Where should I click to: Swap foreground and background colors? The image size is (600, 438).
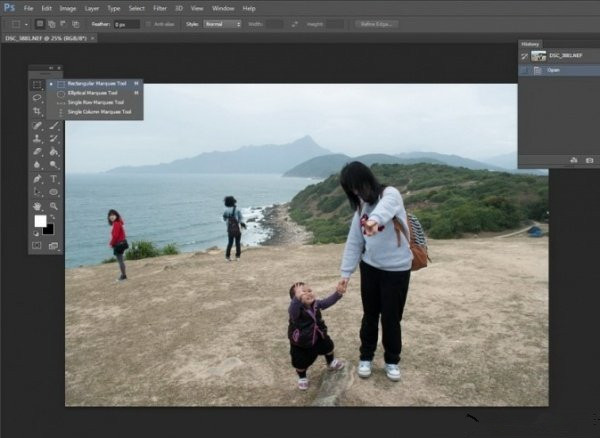52,217
